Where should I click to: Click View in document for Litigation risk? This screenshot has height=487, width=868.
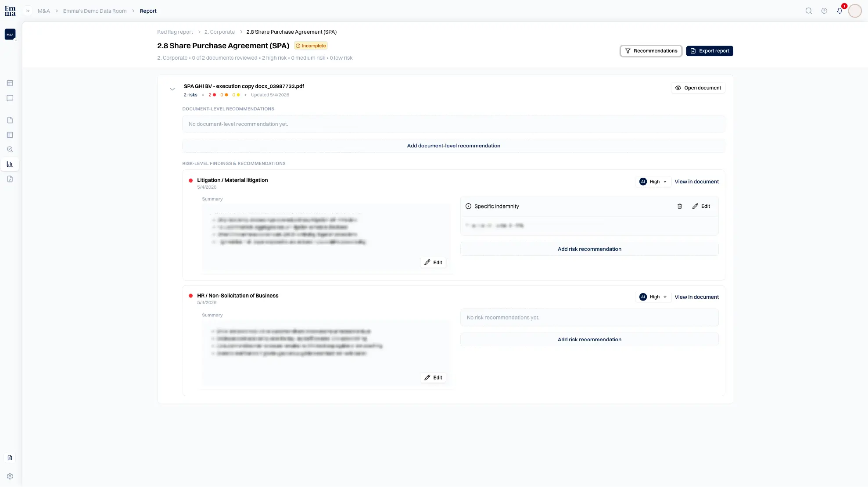pos(696,182)
